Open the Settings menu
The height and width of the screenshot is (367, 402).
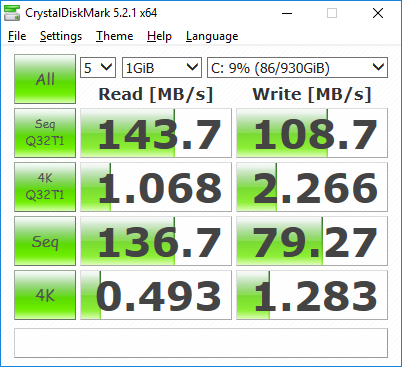(61, 36)
